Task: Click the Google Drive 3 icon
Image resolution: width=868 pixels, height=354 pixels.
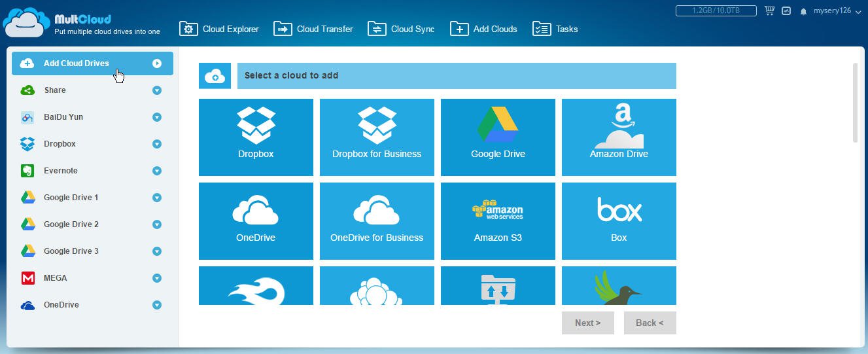Action: point(27,251)
